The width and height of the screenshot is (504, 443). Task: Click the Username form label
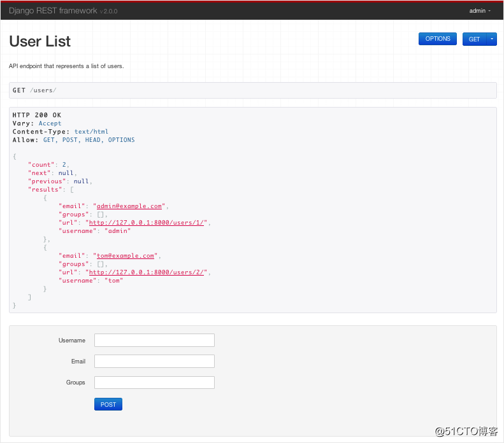72,341
